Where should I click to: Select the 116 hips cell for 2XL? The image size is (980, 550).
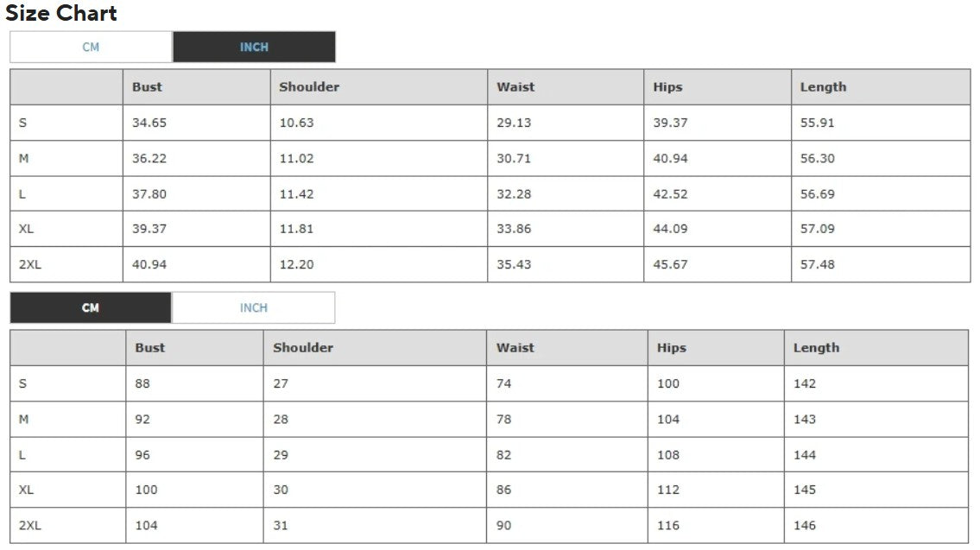(668, 525)
